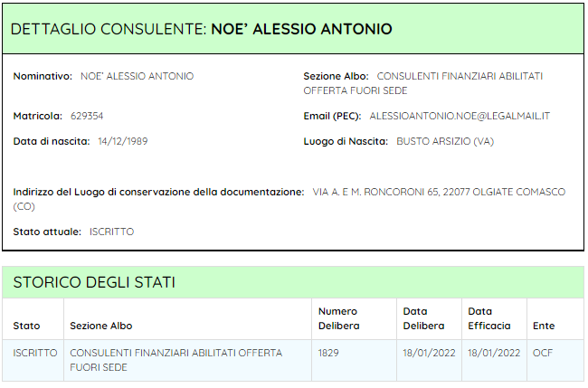Click the Luogo di Nascita value BUSTO ARSIZIO
The width and height of the screenshot is (588, 388).
[x=445, y=141]
